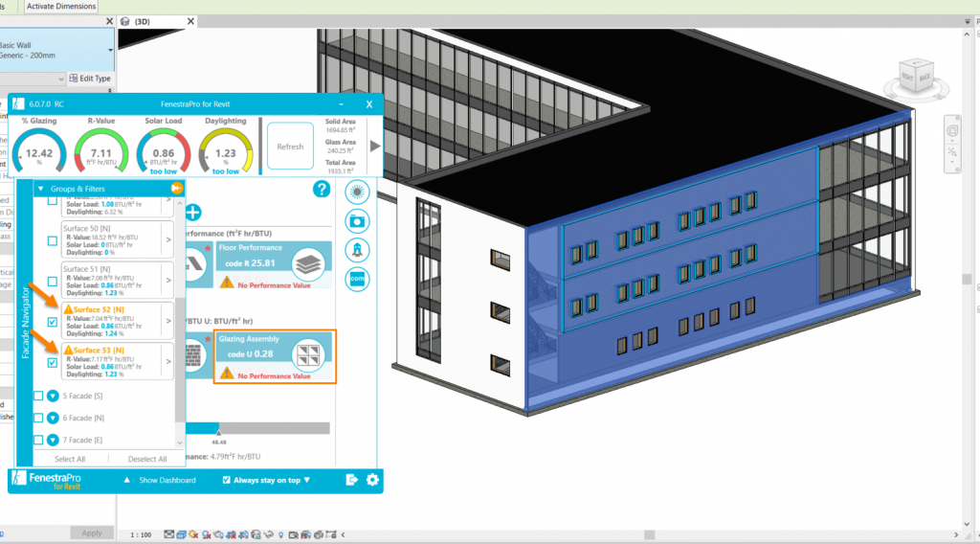
Task: Open Temporary Hide/Isolate glasses icon
Action: 269,534
